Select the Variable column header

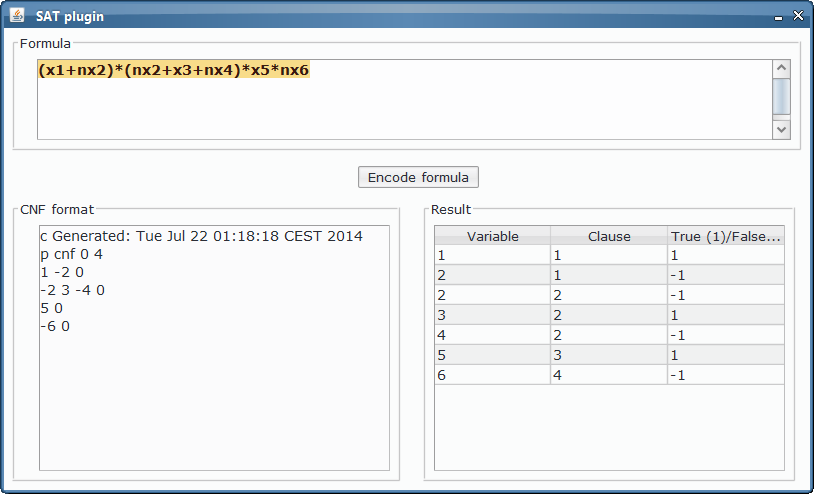tap(492, 236)
